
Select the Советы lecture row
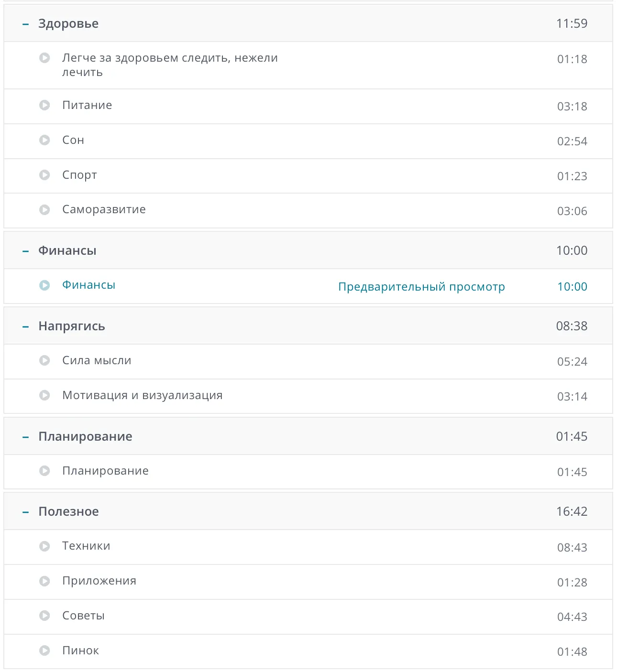pos(83,616)
